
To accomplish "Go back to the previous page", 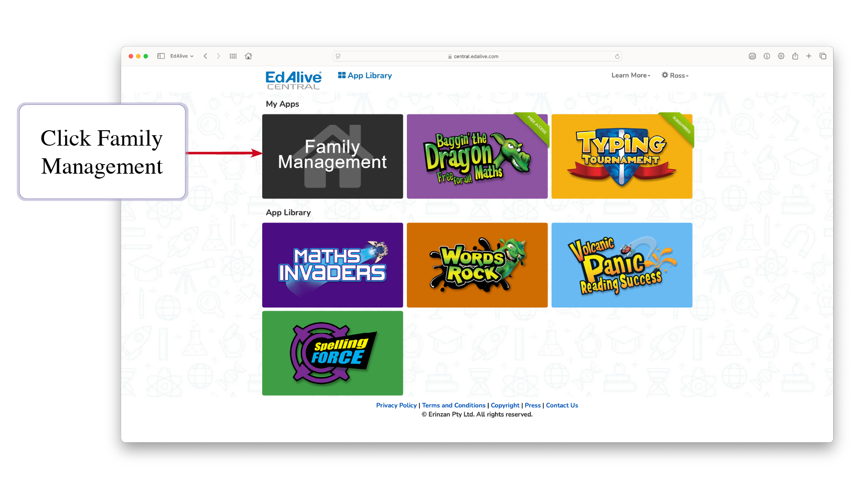I will pyautogui.click(x=205, y=56).
